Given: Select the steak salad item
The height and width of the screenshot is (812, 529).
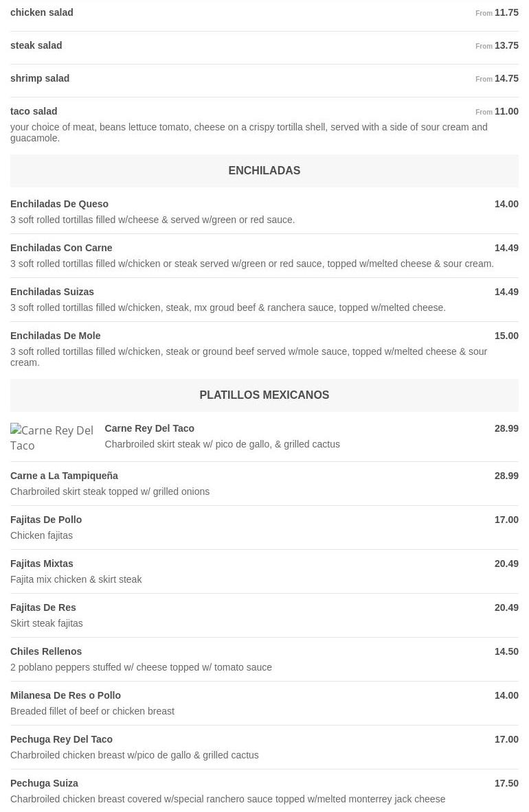Looking at the screenshot, I should 36,45.
